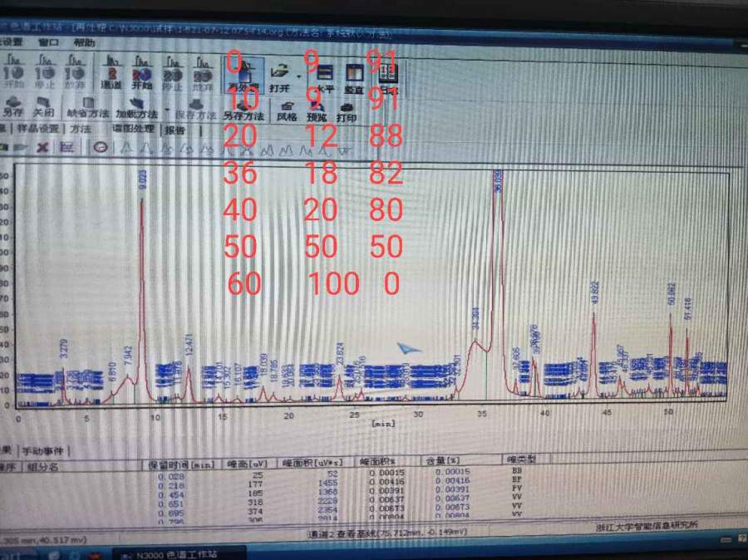
Task: Select peak area cell 2228
Action: (327, 501)
